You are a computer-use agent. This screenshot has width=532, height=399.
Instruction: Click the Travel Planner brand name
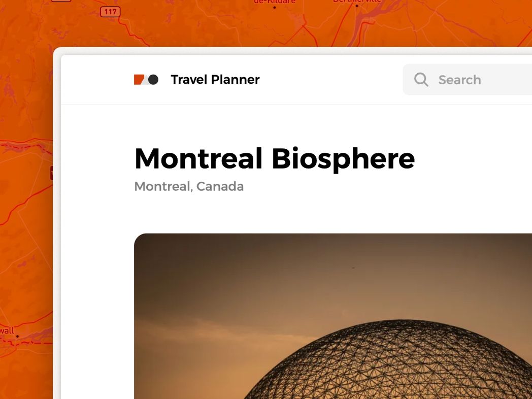tap(215, 80)
